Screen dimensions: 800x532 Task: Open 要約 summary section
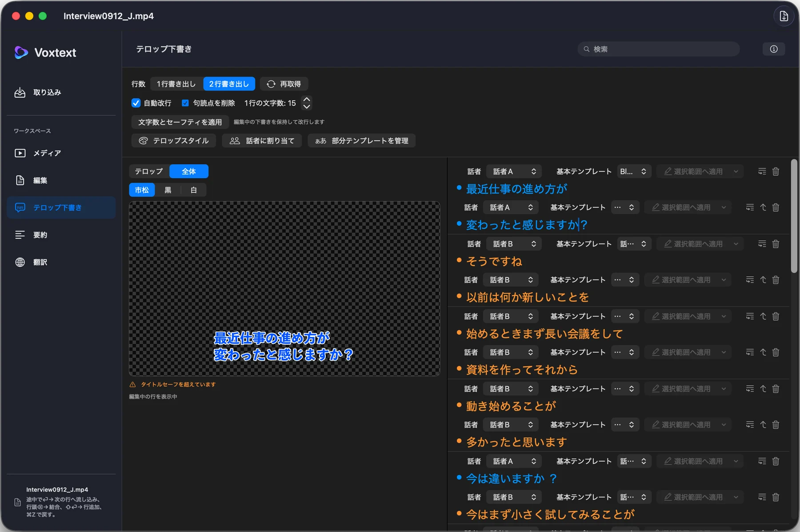pyautogui.click(x=61, y=235)
